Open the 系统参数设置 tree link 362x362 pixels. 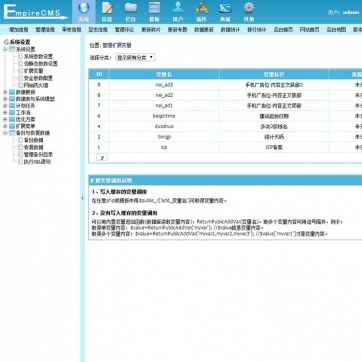click(x=38, y=57)
